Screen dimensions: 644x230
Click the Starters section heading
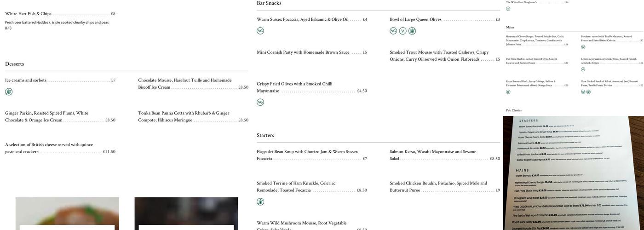265,135
